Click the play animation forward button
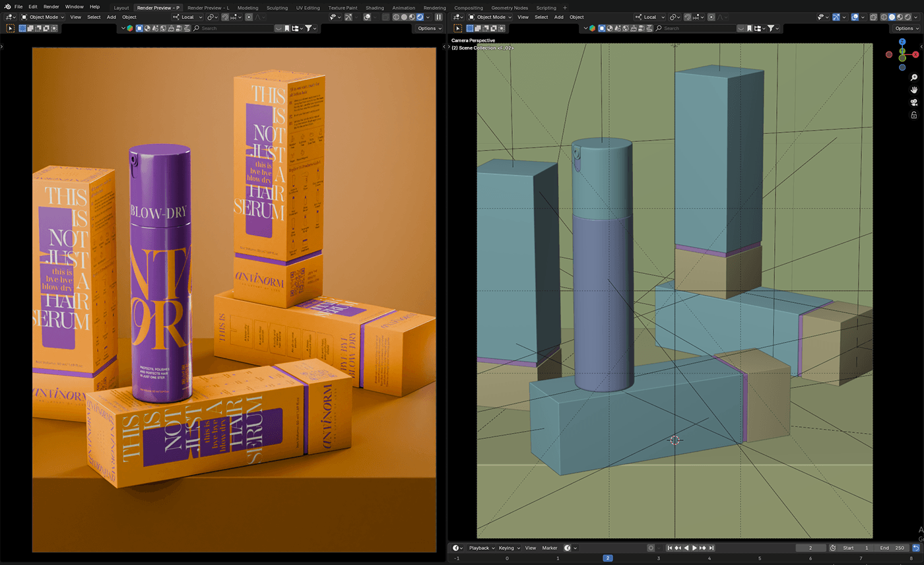 (694, 548)
